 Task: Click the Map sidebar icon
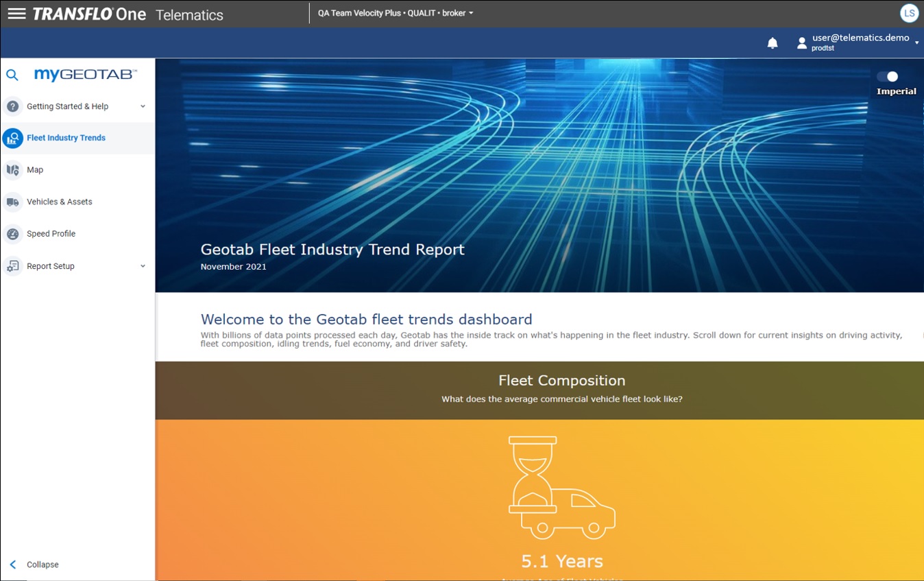(x=12, y=170)
